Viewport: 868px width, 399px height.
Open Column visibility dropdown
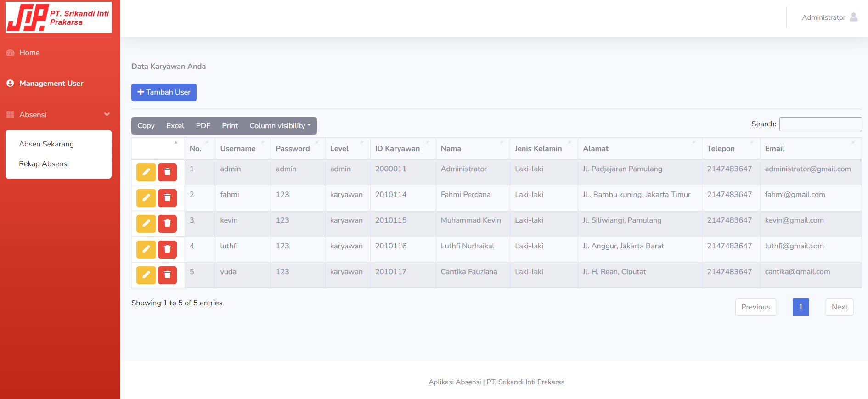pyautogui.click(x=280, y=126)
